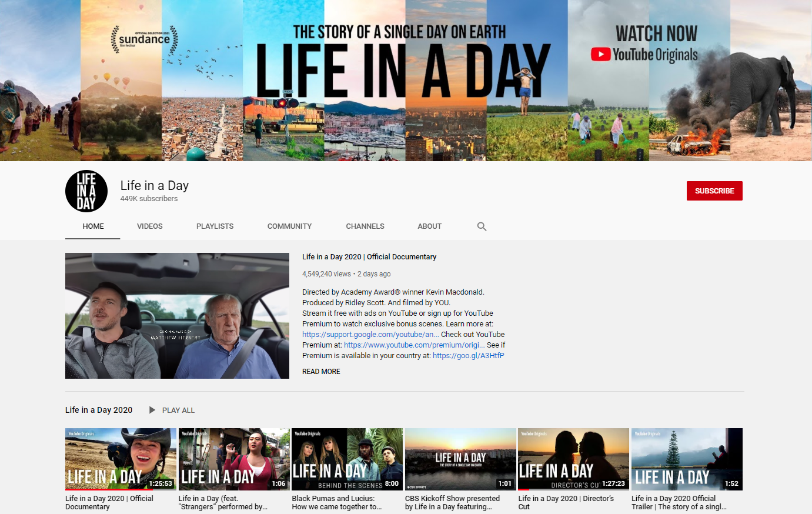This screenshot has width=812, height=514.
Task: Open the youtube.com/premium/origi... link
Action: pos(414,345)
